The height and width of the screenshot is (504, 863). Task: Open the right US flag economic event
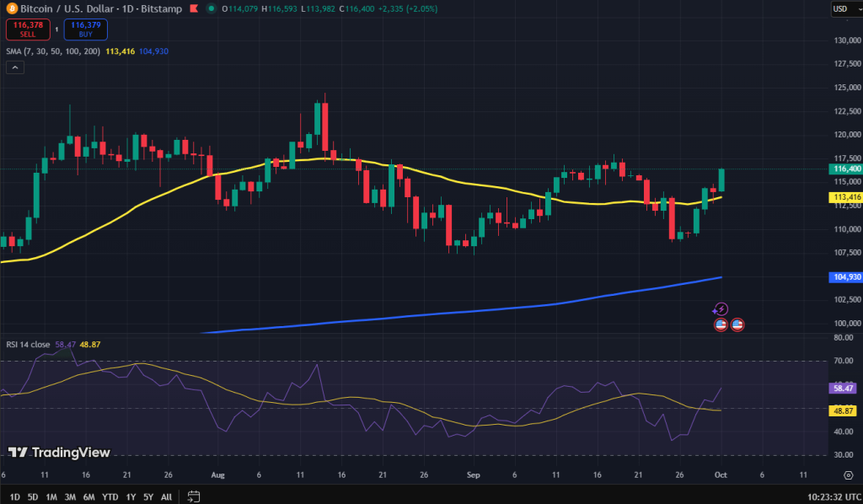point(737,324)
